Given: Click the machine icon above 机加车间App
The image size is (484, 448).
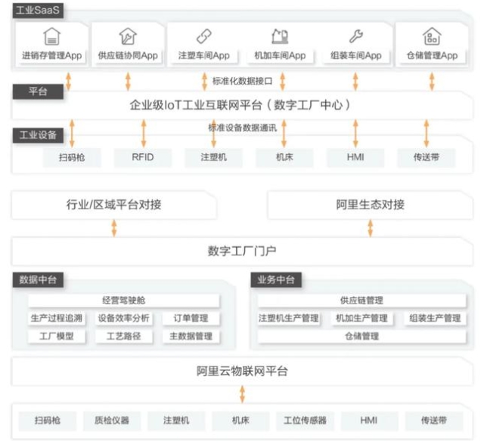Looking at the screenshot, I should [x=280, y=36].
